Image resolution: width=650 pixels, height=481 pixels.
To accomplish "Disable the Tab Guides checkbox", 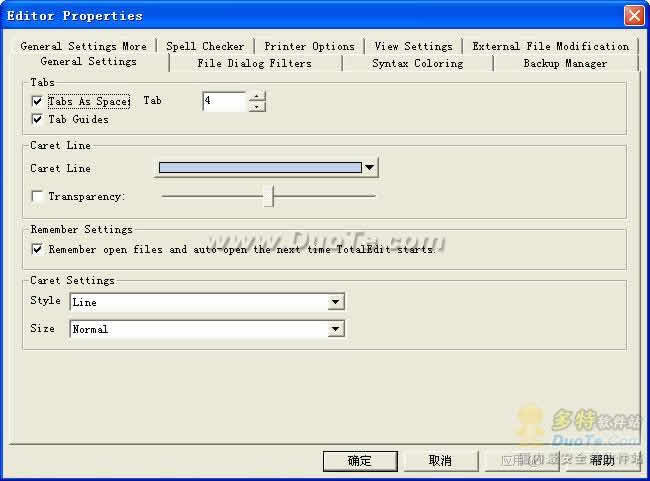I will click(37, 119).
